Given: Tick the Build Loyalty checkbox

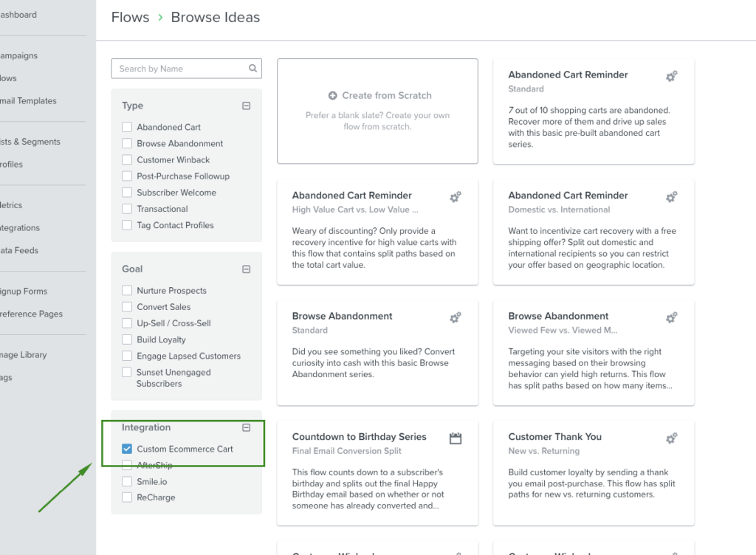Looking at the screenshot, I should click(x=127, y=339).
